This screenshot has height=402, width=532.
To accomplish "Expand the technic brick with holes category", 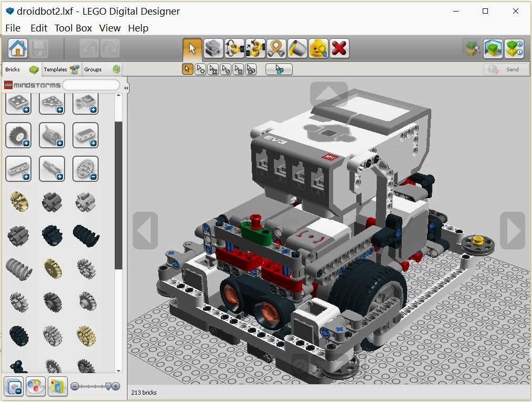I will [x=86, y=135].
